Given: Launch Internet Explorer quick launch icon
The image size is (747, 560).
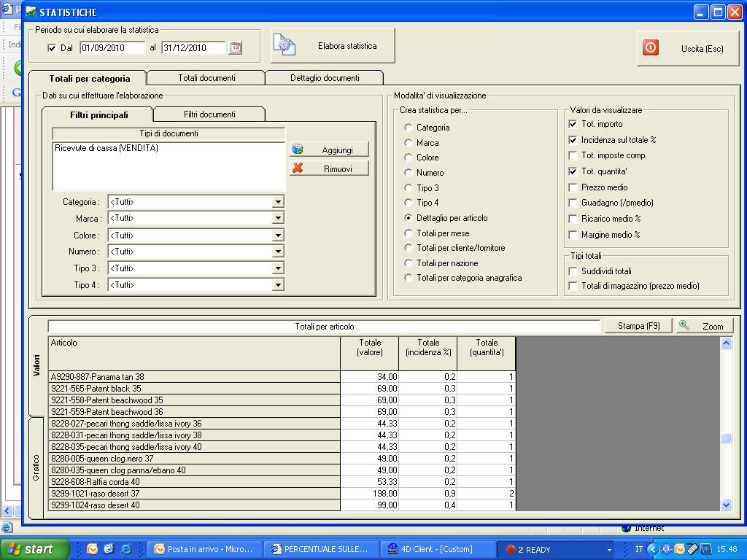Looking at the screenshot, I should tap(125, 549).
